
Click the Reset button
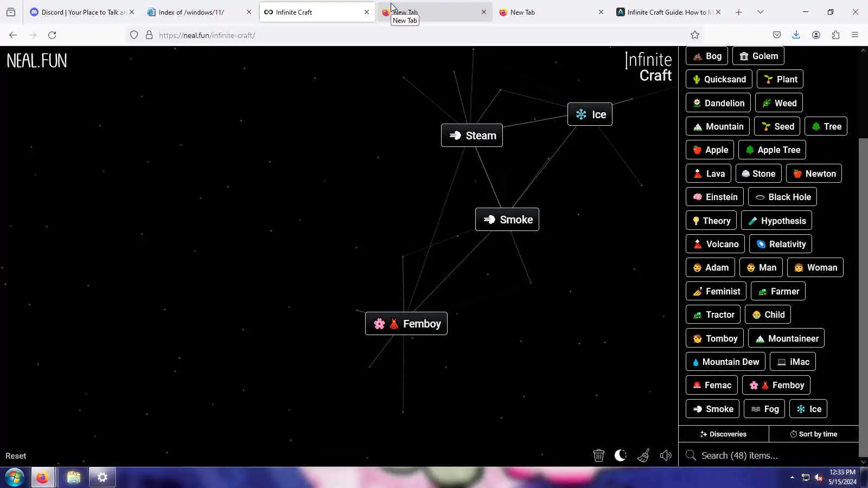click(x=16, y=456)
